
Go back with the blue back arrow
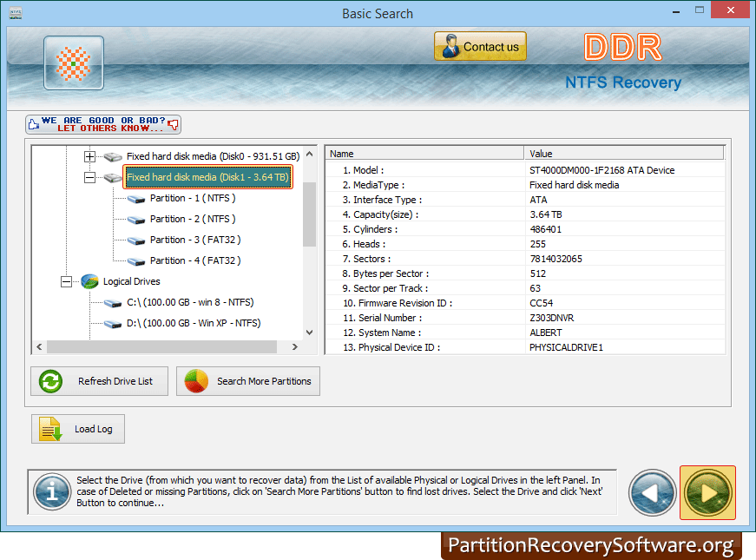[x=653, y=493]
